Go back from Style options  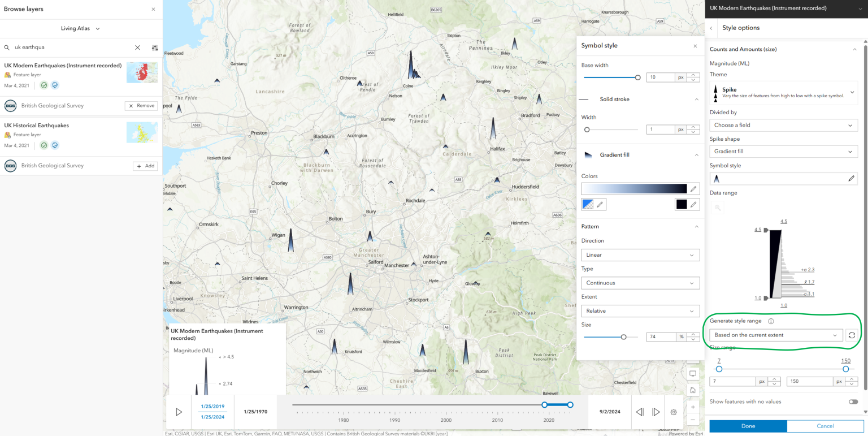[711, 28]
